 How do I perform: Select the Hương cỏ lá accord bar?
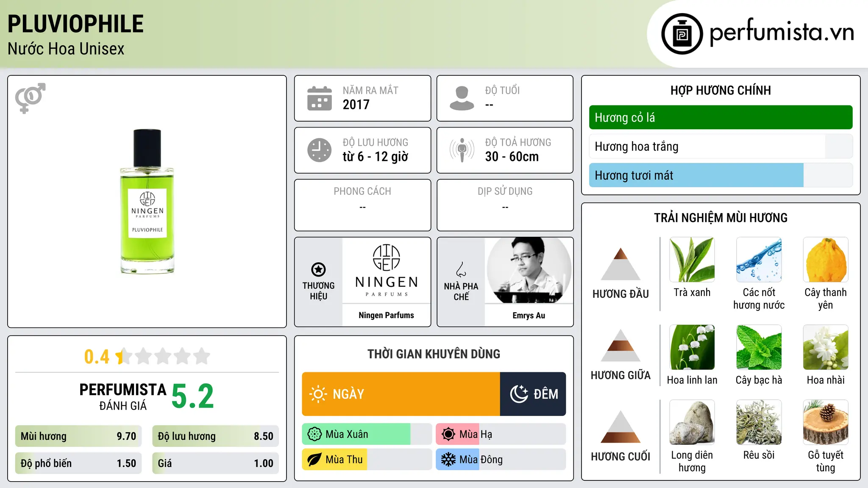(x=721, y=117)
